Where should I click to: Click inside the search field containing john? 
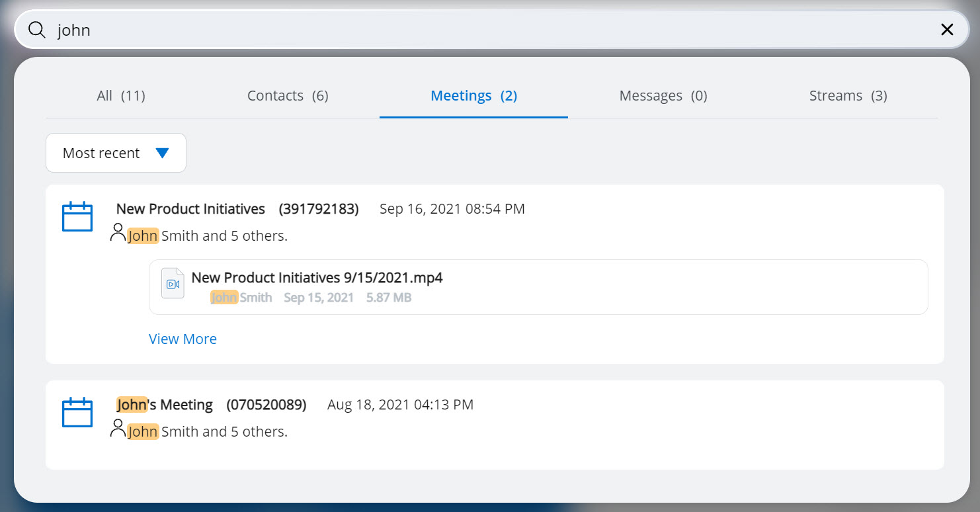point(463,30)
